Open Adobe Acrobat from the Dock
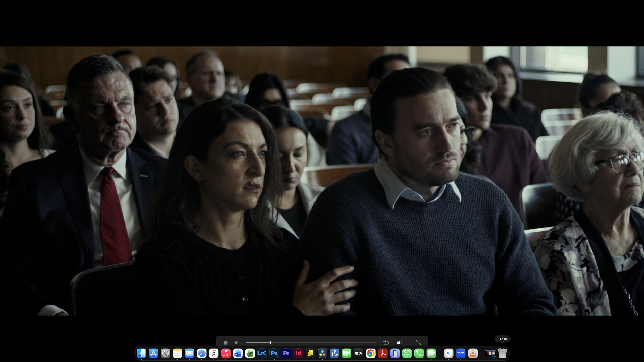644x362 pixels. pyautogui.click(x=383, y=353)
